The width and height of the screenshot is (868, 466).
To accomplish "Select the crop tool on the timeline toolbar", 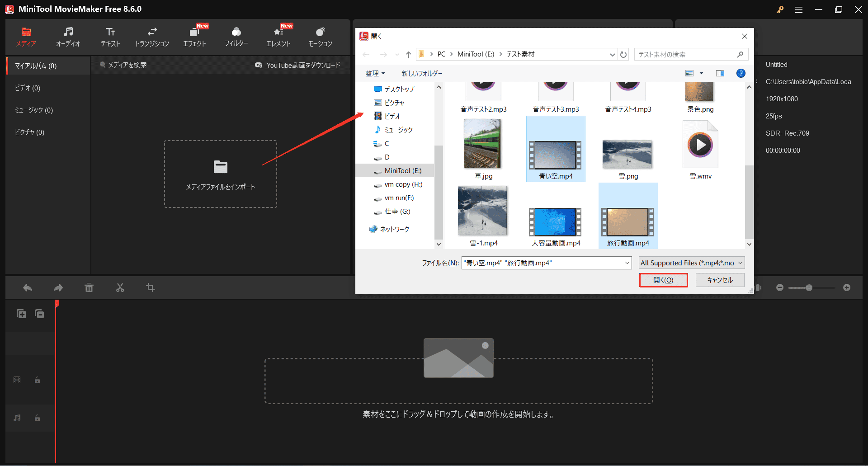I will click(151, 287).
